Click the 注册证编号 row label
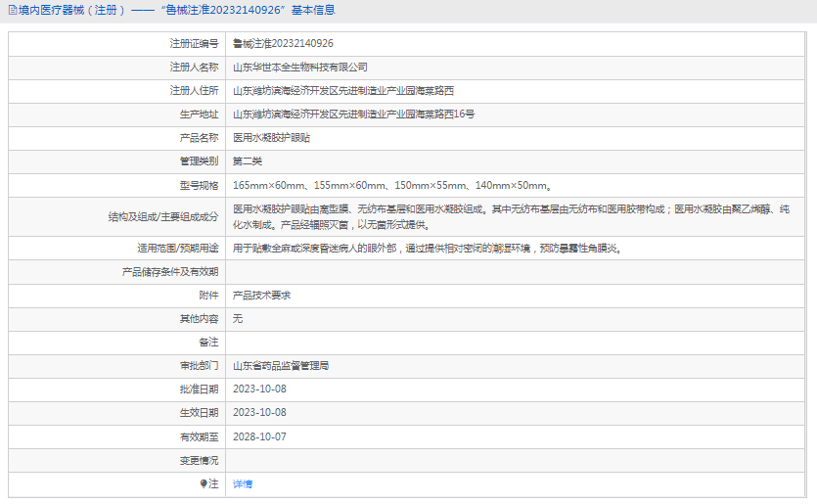 point(194,44)
